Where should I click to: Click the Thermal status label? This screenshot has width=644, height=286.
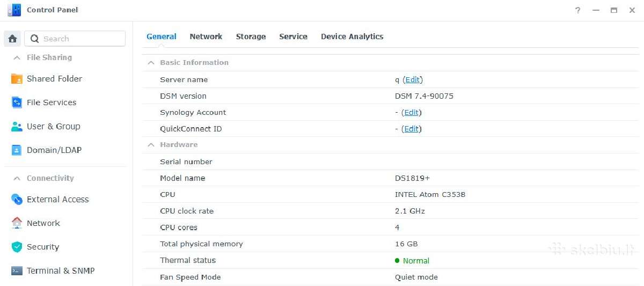tap(188, 260)
